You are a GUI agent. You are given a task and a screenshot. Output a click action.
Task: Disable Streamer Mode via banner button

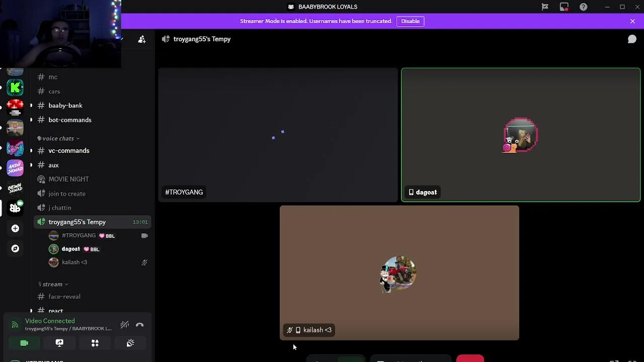tap(410, 21)
